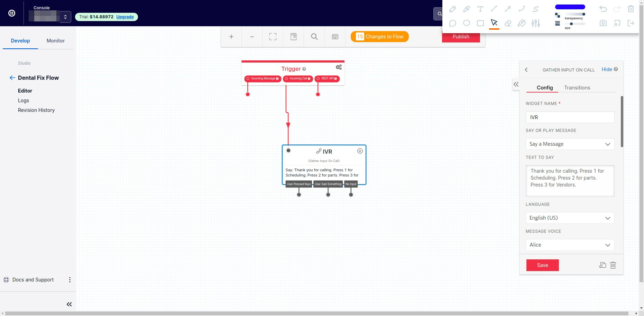
Task: Switch to the Config tab
Action: tap(545, 88)
